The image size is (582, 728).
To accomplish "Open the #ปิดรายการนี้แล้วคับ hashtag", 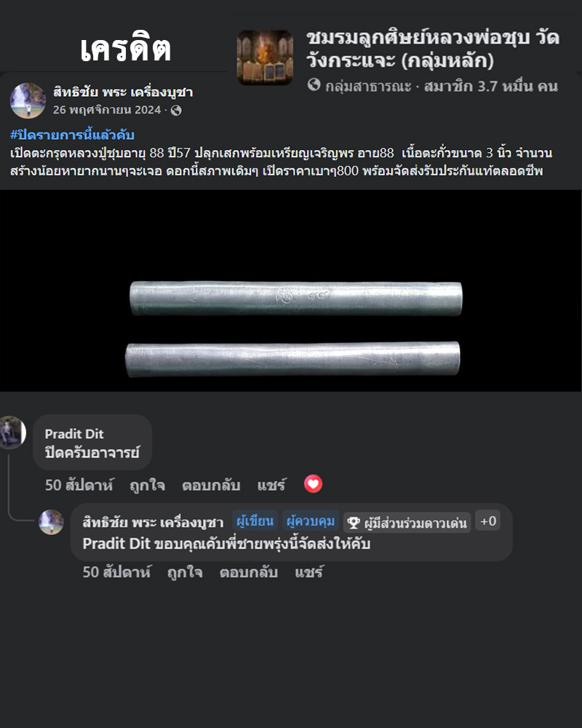I will pos(73,135).
